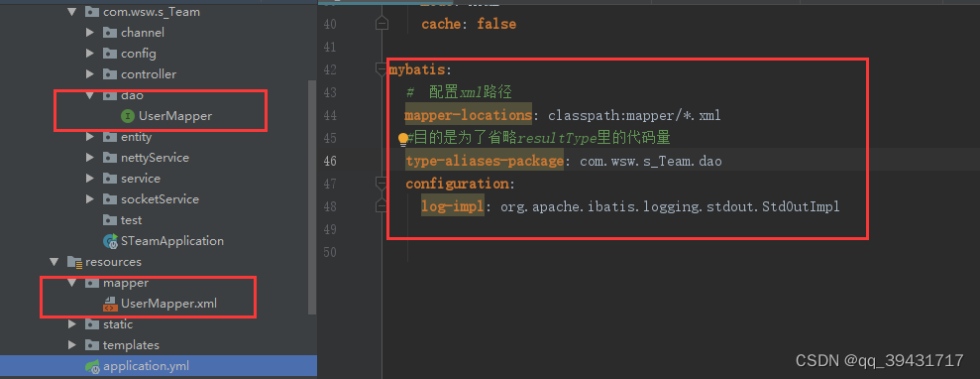Click the static folder icon
This screenshot has width=980, height=379.
pos(92,324)
